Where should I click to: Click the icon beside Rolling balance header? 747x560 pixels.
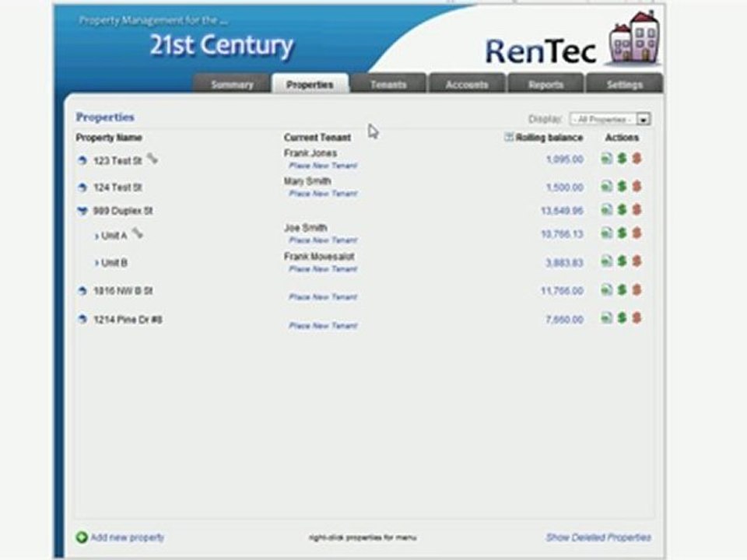(508, 137)
